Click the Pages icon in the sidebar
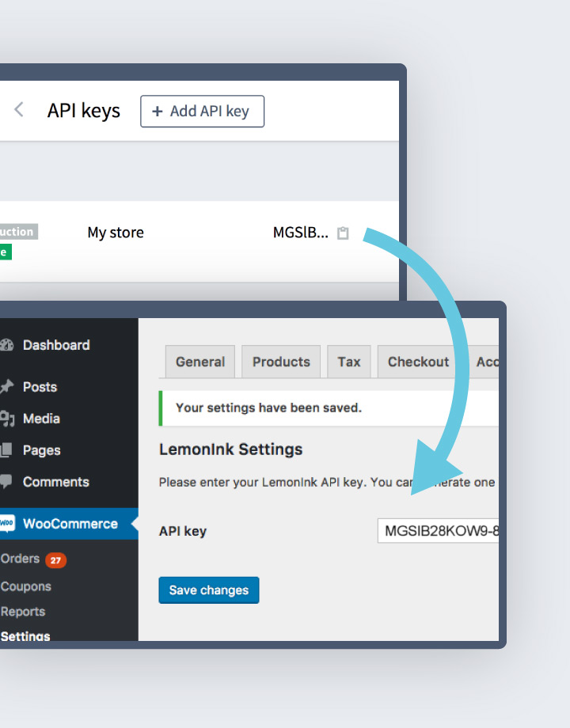The image size is (570, 728). click(7, 450)
